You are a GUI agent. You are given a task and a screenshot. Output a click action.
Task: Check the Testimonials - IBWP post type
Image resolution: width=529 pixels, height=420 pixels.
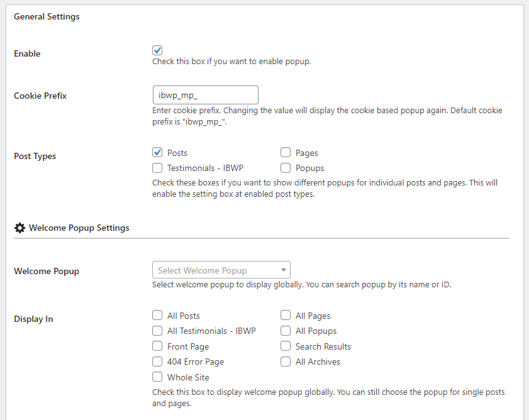pos(157,168)
